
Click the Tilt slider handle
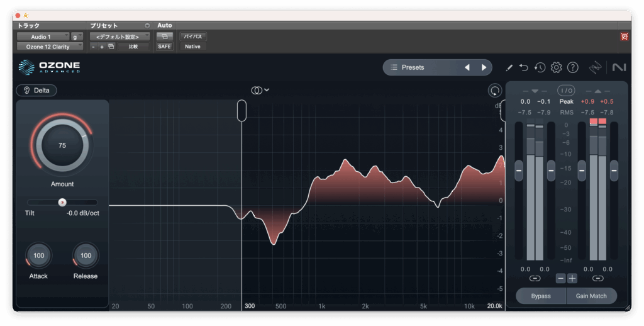(x=62, y=202)
